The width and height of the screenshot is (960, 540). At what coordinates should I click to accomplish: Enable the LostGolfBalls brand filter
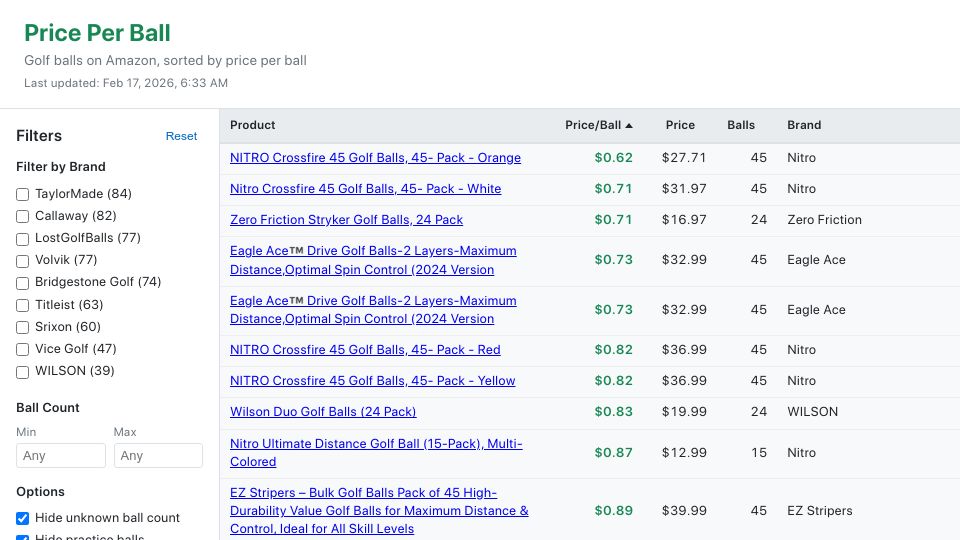23,239
